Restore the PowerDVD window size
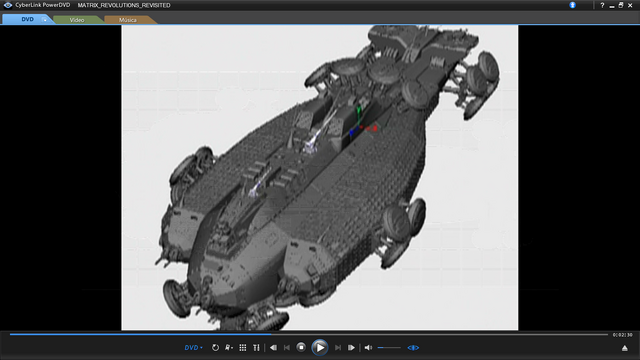640x360 pixels. (x=621, y=5)
